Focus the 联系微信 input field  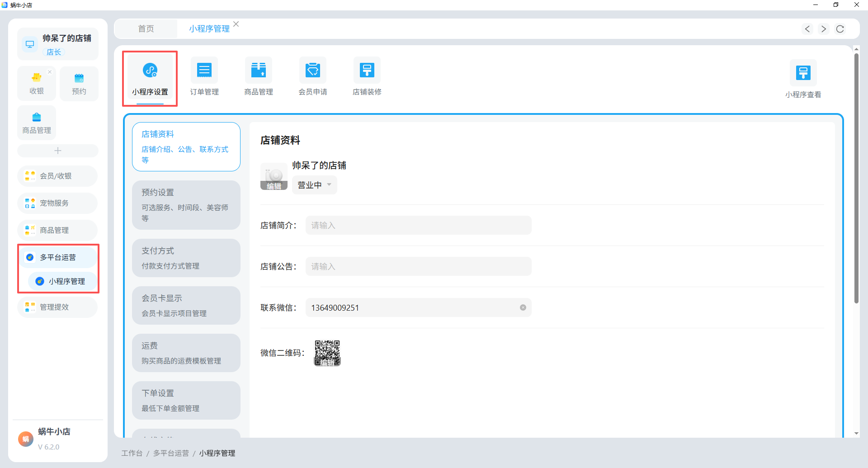[x=419, y=307]
